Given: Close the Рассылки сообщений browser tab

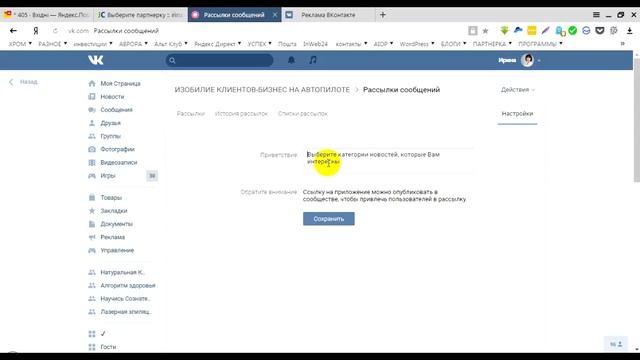Looking at the screenshot, I should pyautogui.click(x=275, y=15).
